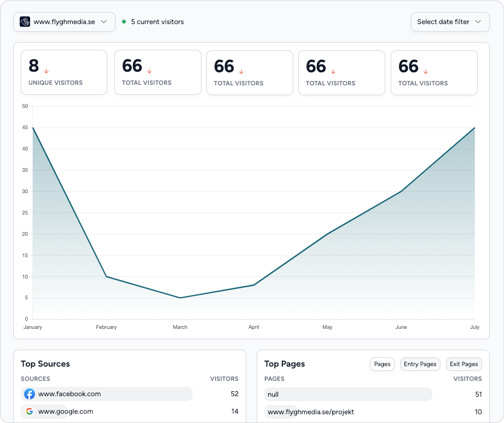504x423 pixels.
Task: Click the Google icon beside www.google.com
Action: coord(30,411)
